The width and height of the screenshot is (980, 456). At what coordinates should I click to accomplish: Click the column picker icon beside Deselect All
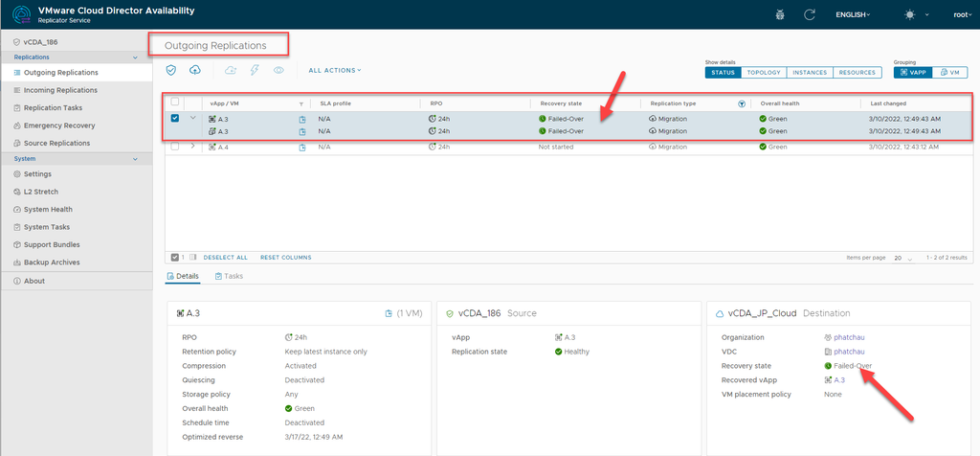[x=192, y=257]
